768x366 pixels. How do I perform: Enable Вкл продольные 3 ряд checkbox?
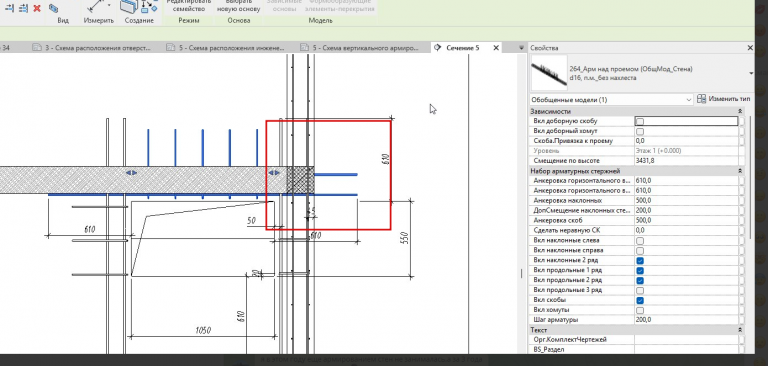640,291
